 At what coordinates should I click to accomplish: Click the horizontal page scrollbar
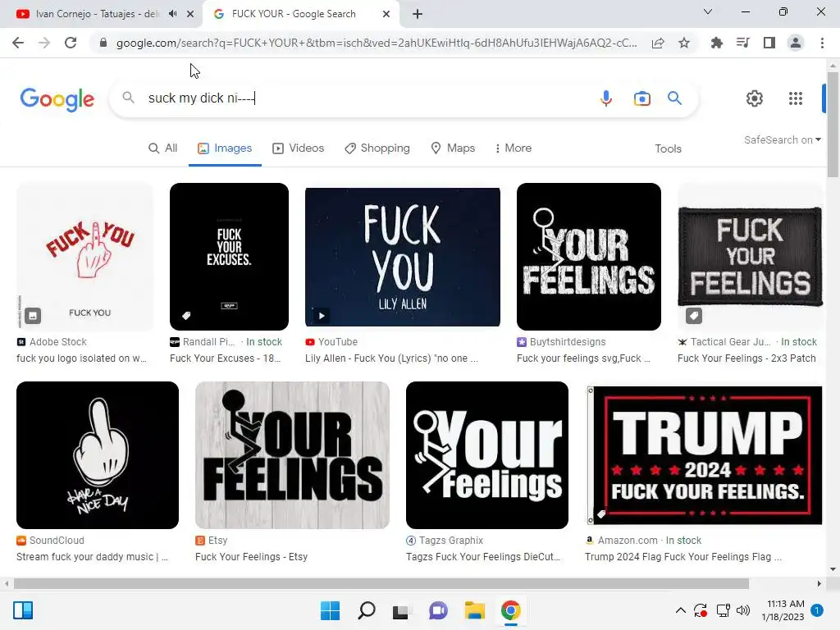(381, 583)
